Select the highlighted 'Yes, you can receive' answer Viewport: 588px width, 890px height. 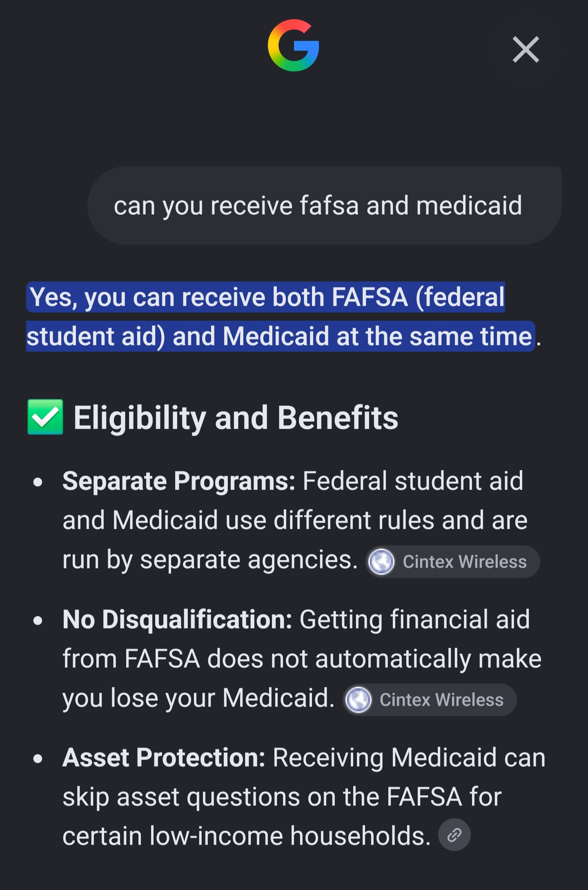click(x=281, y=316)
